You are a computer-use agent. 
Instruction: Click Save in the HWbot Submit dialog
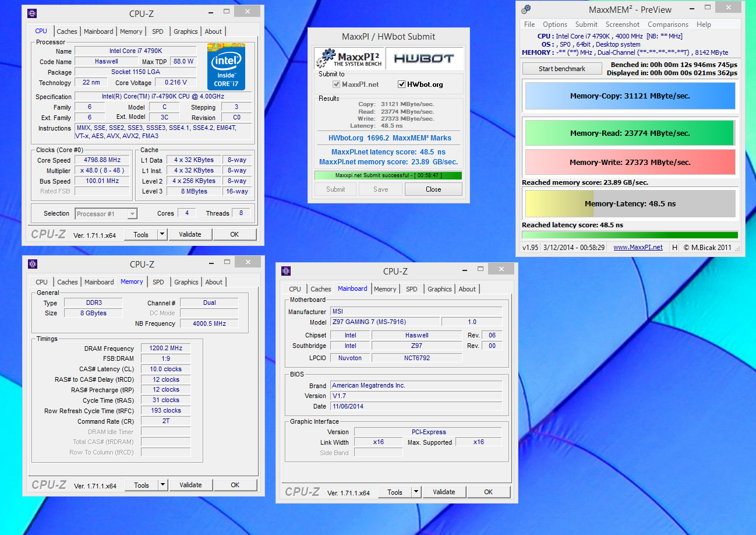point(381,189)
